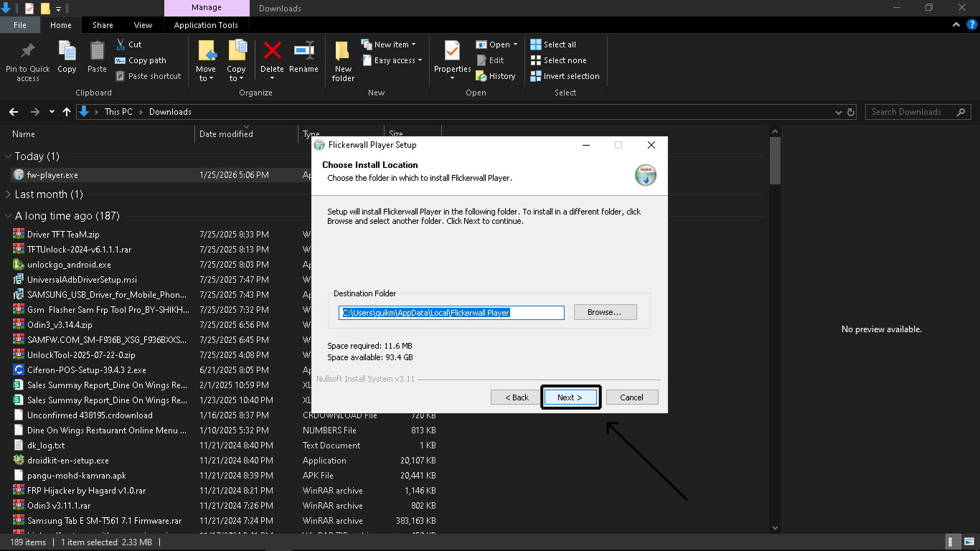
Task: Collapse the Today (1) group
Action: pos(8,156)
